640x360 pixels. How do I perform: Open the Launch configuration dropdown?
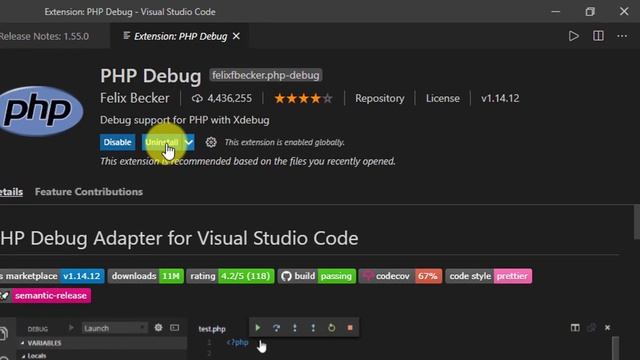(114, 328)
